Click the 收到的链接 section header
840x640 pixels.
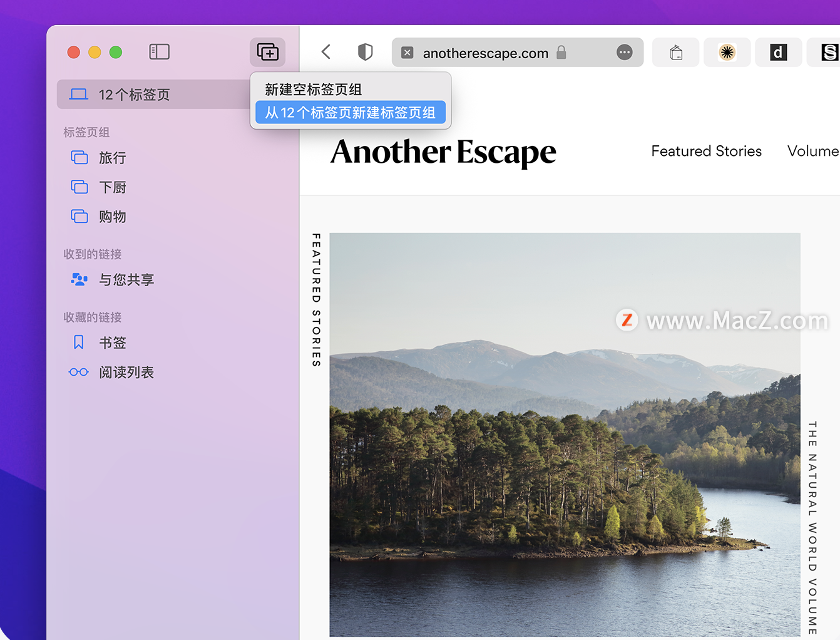pos(93,254)
